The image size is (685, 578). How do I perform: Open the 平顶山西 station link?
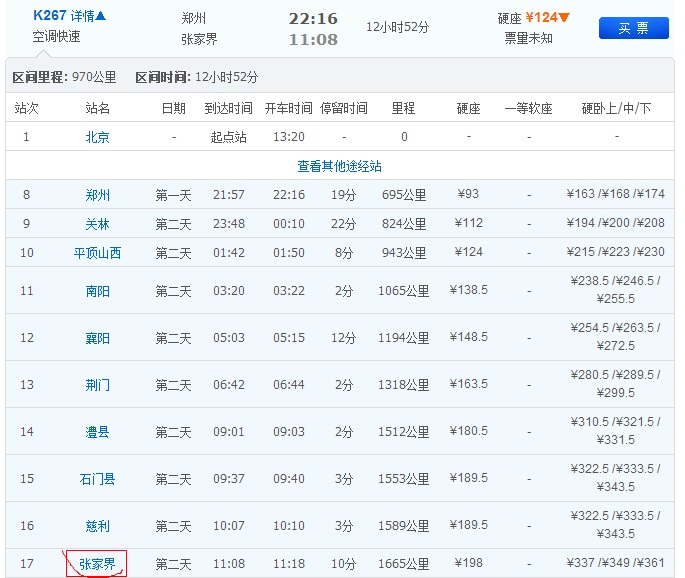point(97,253)
